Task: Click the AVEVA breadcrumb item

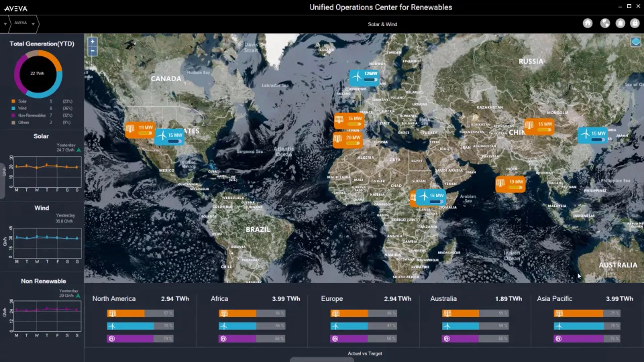Action: (20, 23)
